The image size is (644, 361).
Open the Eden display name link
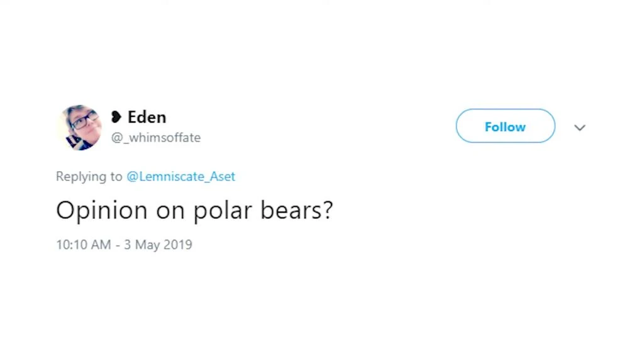pyautogui.click(x=147, y=117)
